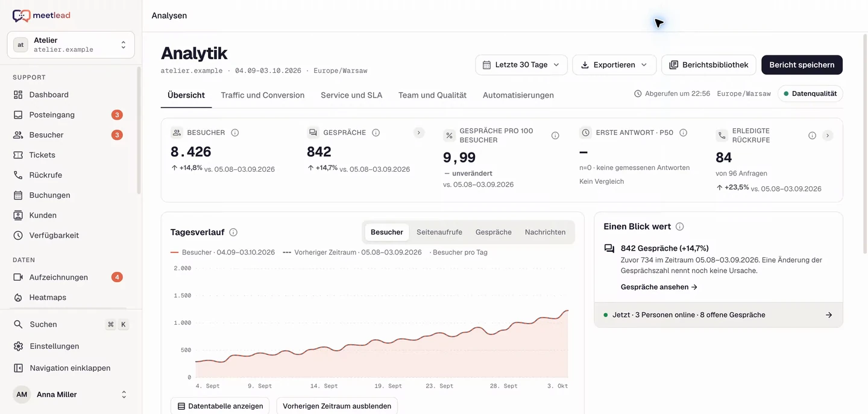Click Vorherigen Zeitraum ausblenden
Viewport: 868px width, 414px height.
click(337, 406)
